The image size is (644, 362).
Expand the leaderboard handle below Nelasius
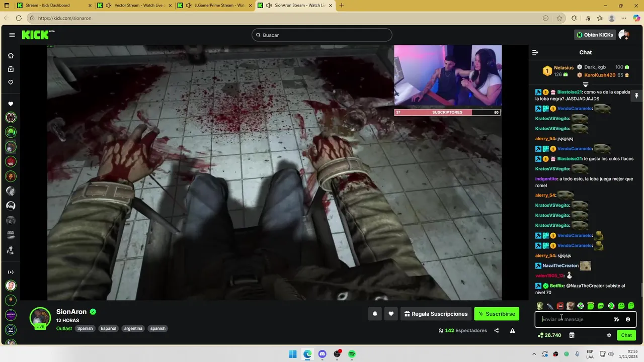(x=586, y=84)
